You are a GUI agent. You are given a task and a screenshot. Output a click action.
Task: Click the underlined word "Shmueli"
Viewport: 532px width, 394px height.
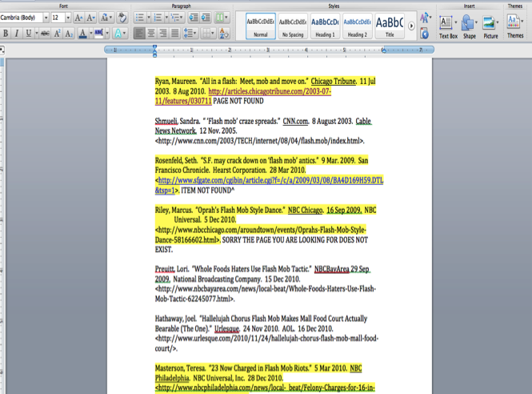[x=166, y=121]
